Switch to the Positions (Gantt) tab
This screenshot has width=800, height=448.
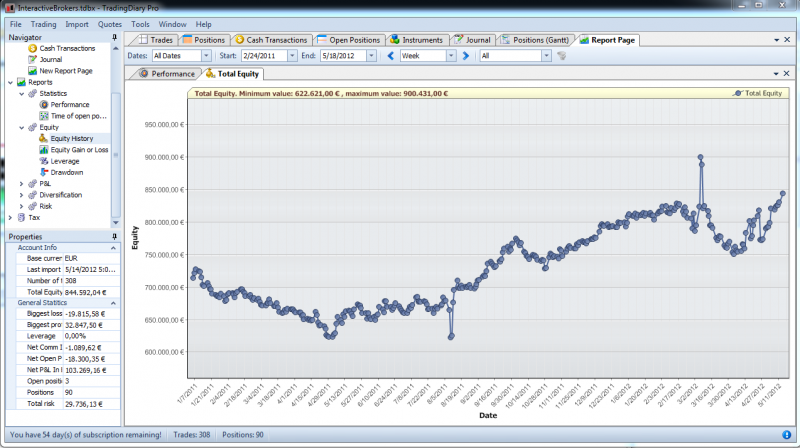(x=535, y=40)
